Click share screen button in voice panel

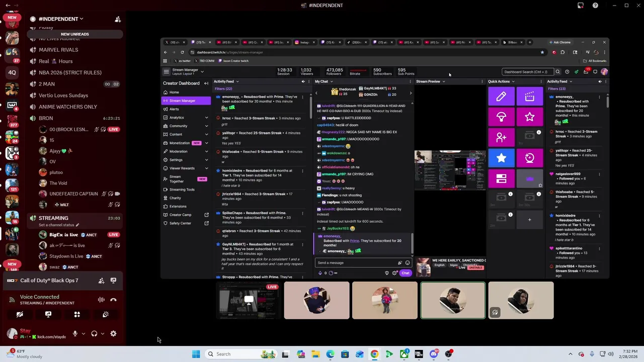pyautogui.click(x=48, y=314)
